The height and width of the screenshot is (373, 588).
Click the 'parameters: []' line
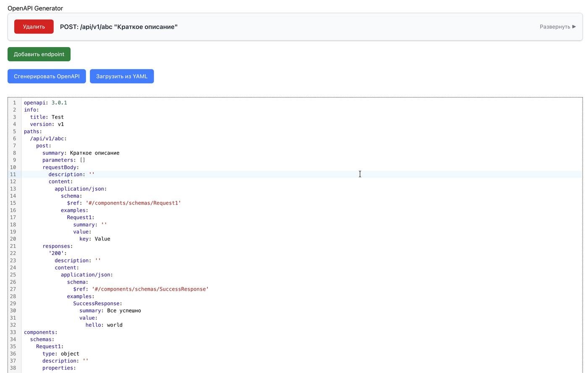(x=63, y=160)
